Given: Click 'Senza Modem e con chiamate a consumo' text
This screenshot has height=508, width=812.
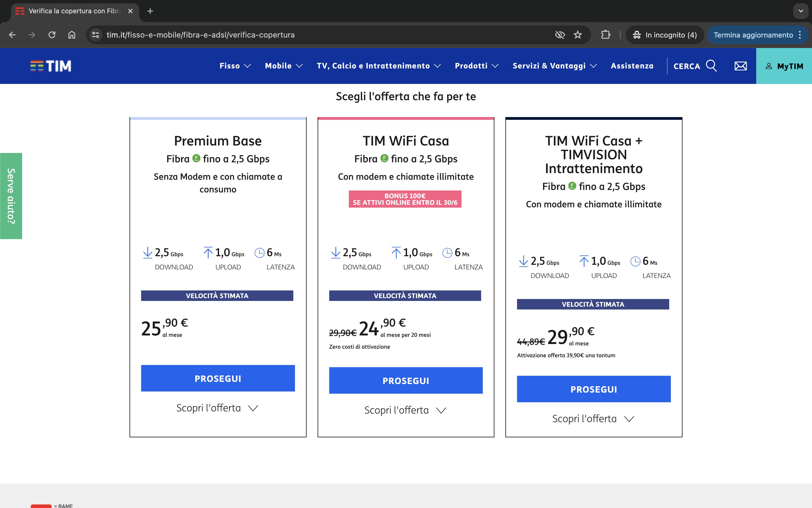Looking at the screenshot, I should tap(218, 183).
